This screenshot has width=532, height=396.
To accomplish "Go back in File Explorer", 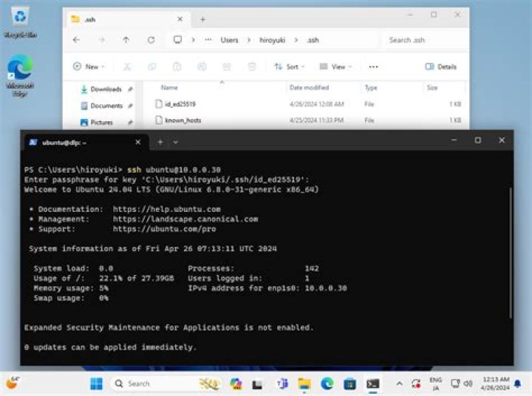I will (76, 40).
